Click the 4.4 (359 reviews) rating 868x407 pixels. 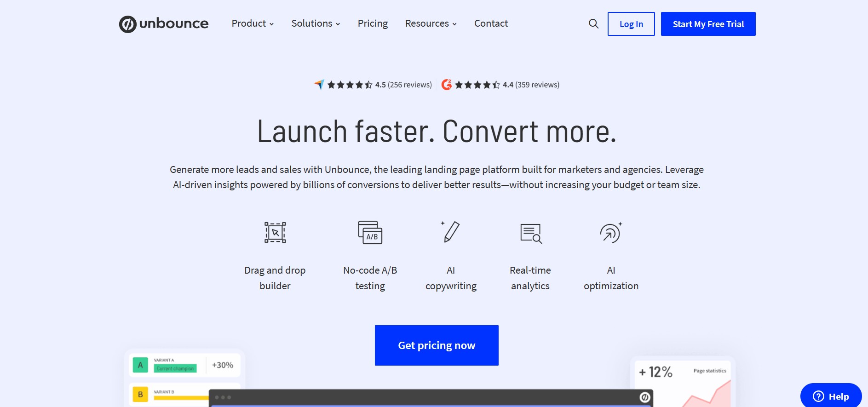tap(531, 85)
